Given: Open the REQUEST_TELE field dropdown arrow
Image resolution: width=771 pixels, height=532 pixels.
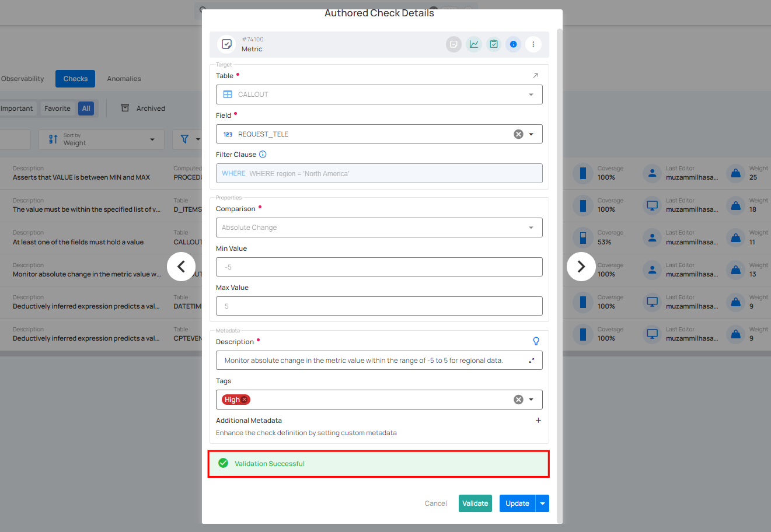Looking at the screenshot, I should (x=531, y=134).
